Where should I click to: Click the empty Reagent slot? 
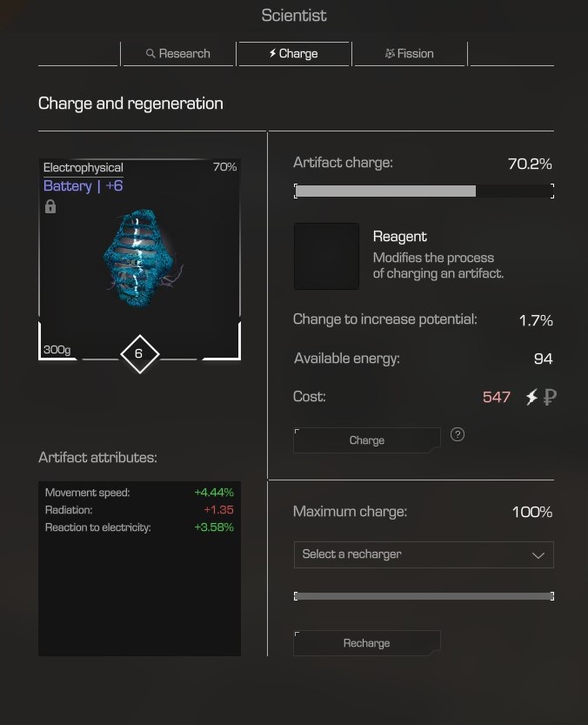tap(326, 256)
